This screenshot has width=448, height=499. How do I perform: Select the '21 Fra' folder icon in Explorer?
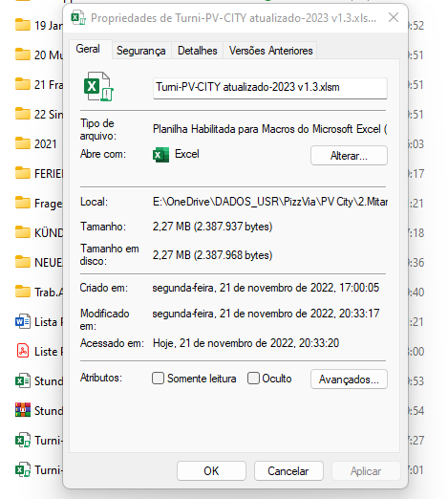click(x=23, y=84)
